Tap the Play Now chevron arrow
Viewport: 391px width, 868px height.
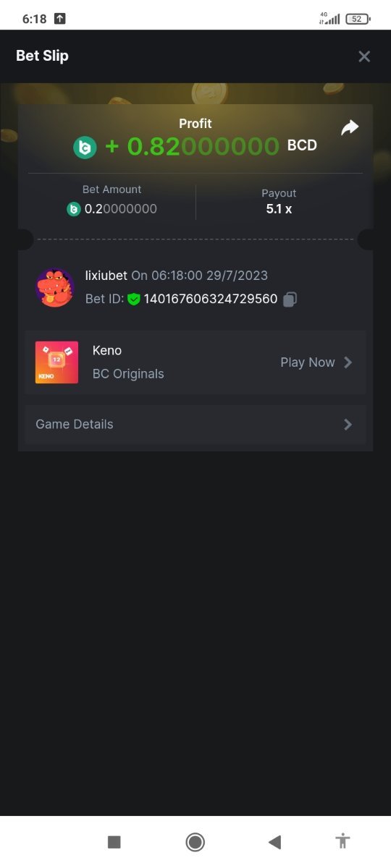pyautogui.click(x=348, y=362)
